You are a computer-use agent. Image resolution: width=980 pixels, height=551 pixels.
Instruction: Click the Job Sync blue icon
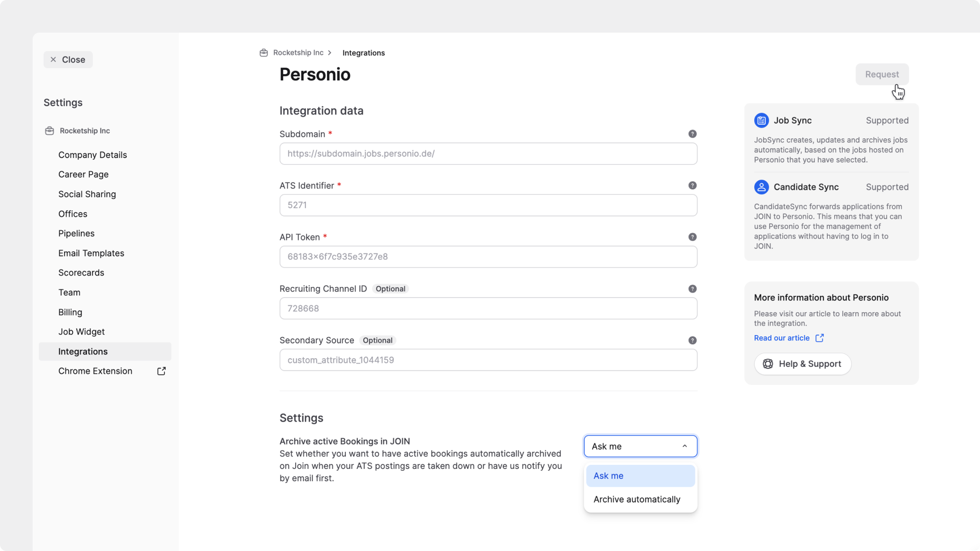point(761,120)
